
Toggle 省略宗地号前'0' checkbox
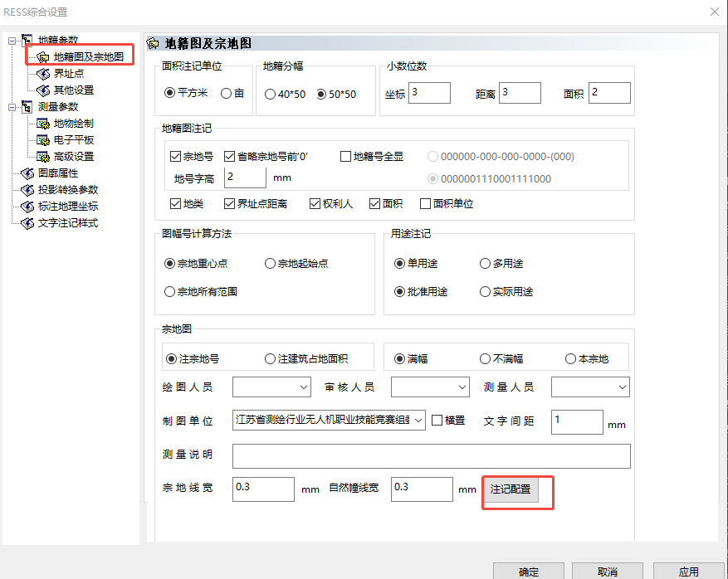point(229,157)
